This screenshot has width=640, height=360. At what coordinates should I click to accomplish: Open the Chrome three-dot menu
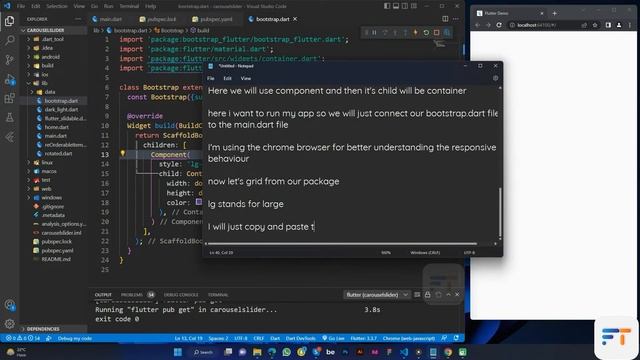[x=630, y=25]
